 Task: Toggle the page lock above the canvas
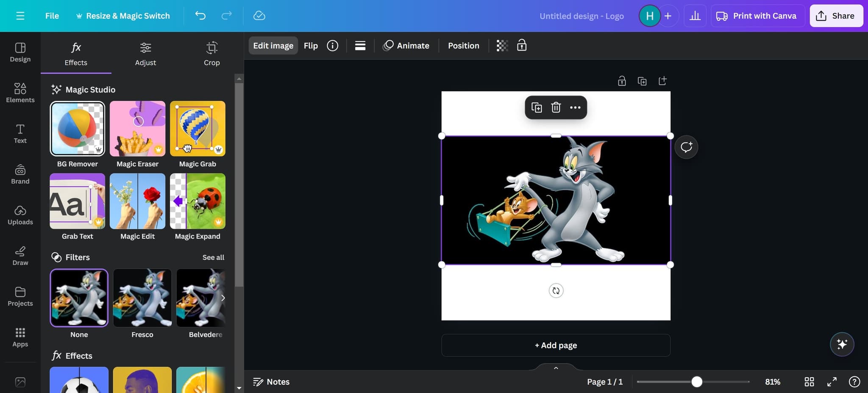coord(622,81)
